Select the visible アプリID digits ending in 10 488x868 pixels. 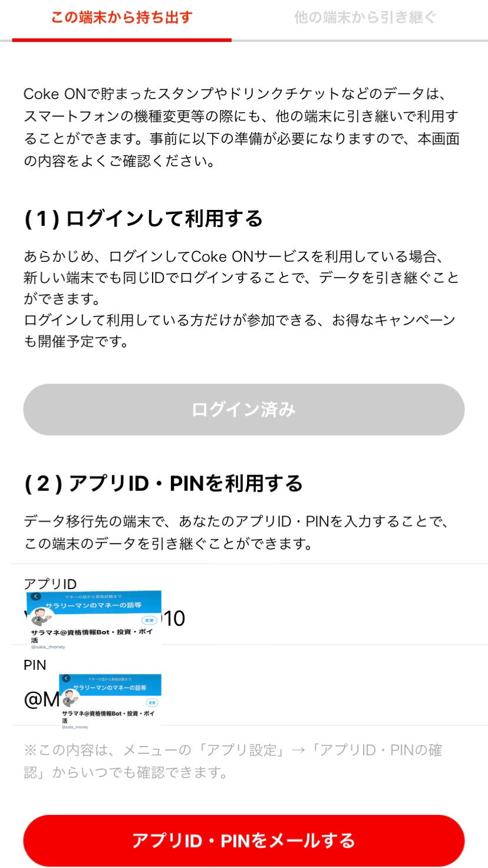tap(174, 619)
